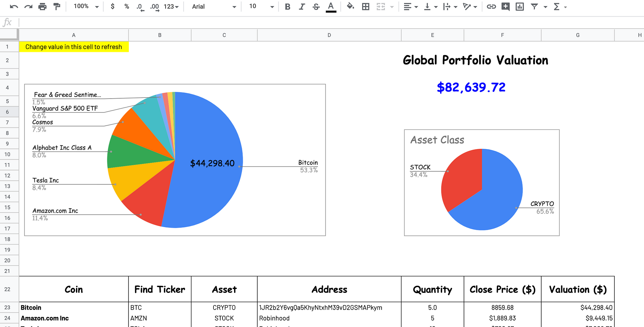The height and width of the screenshot is (327, 644).
Task: Click the Redo icon
Action: (28, 6)
